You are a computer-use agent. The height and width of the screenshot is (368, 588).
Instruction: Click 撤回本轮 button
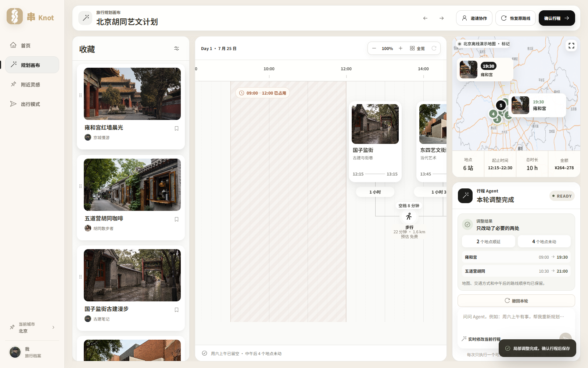click(x=516, y=301)
